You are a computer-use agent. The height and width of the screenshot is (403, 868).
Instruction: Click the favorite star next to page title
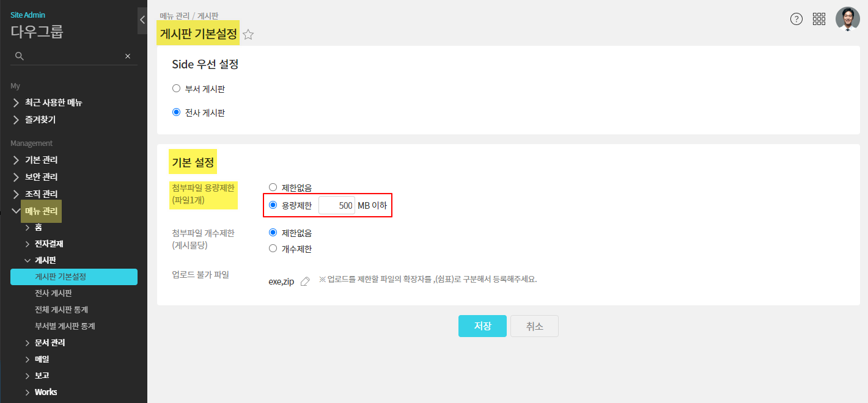point(248,35)
